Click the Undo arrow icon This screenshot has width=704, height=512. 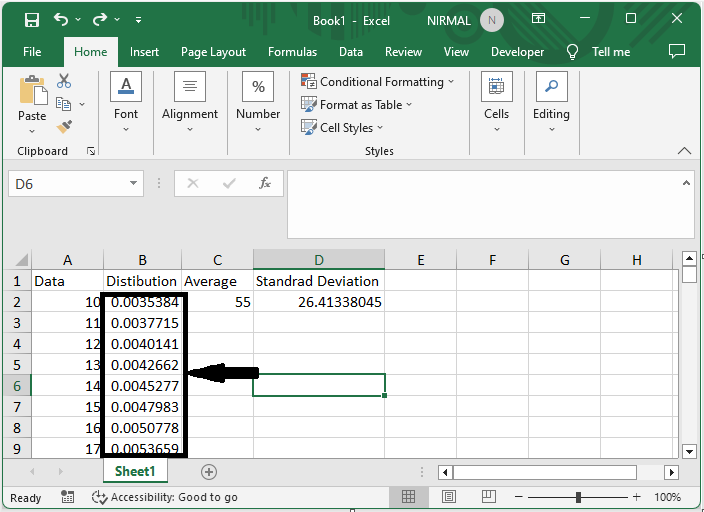pos(62,20)
